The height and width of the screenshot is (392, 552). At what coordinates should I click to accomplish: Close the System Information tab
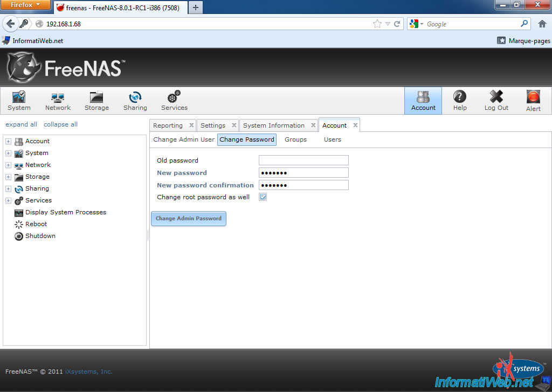coord(313,125)
